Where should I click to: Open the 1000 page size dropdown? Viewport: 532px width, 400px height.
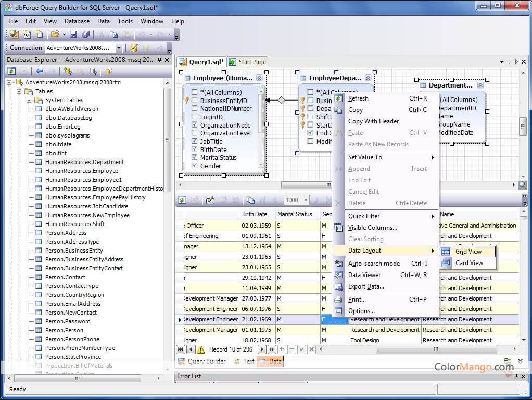(x=306, y=200)
